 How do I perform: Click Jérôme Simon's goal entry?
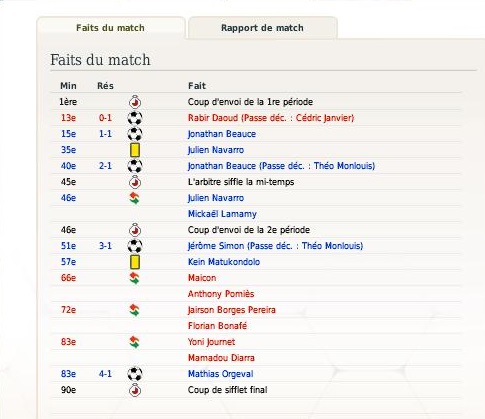(275, 246)
